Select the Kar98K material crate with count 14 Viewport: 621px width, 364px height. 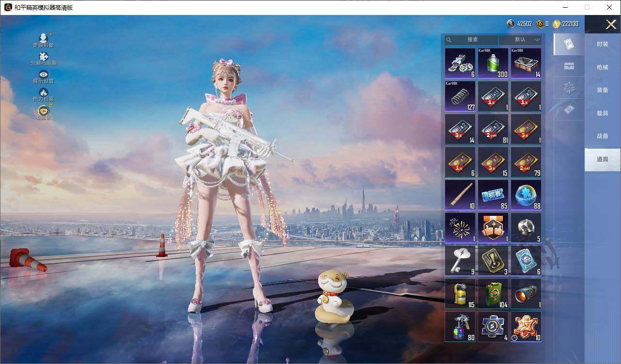526,63
